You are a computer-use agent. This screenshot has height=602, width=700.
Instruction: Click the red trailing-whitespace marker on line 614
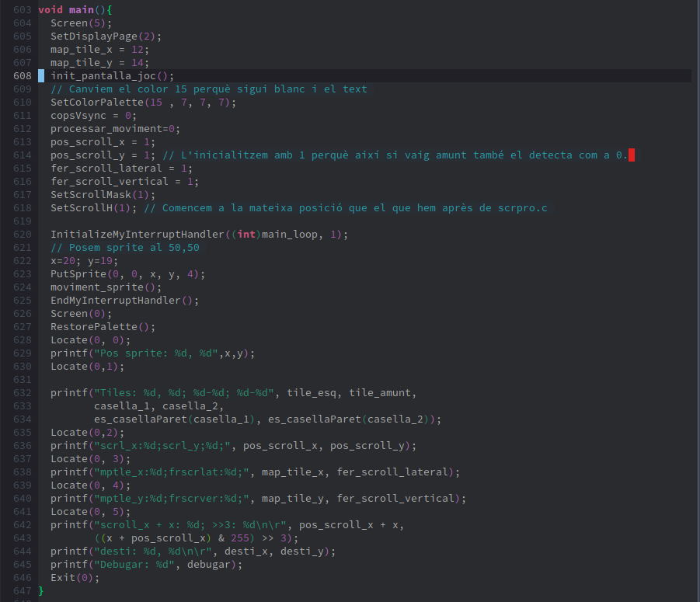pyautogui.click(x=632, y=155)
